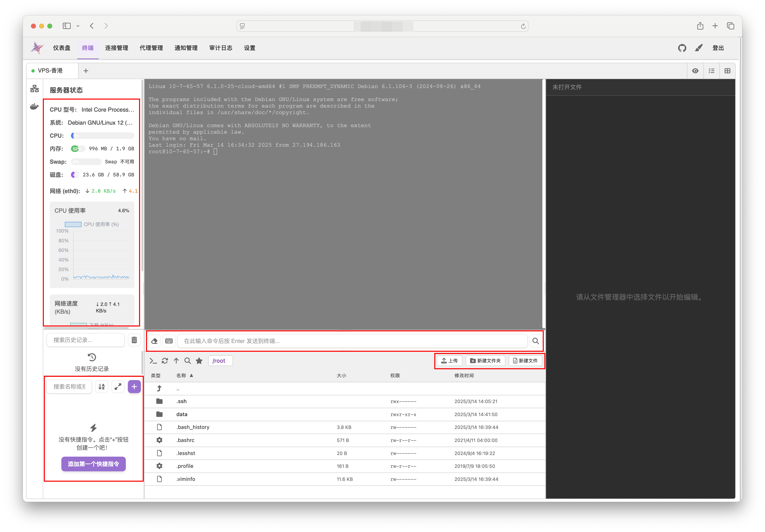The image size is (765, 532).
Task: Click the 新建文件夹 button
Action: point(485,361)
